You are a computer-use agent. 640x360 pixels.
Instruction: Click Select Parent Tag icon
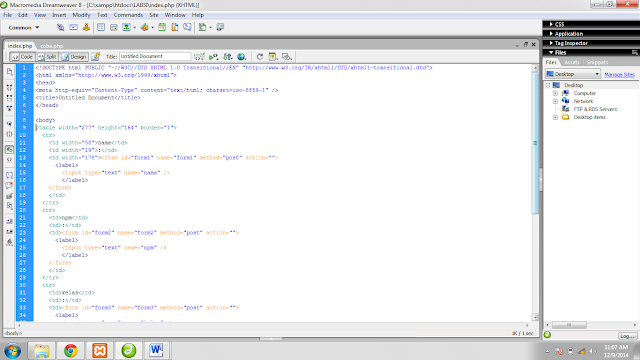9,124
